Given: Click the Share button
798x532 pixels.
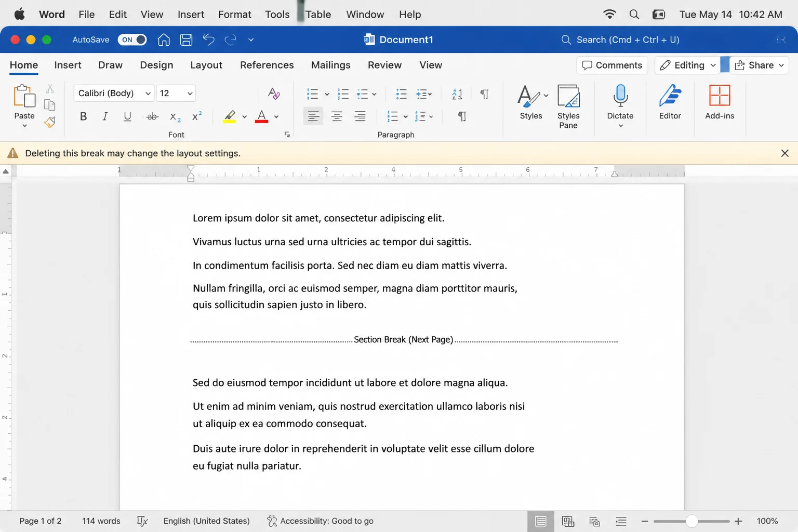Looking at the screenshot, I should 759,65.
